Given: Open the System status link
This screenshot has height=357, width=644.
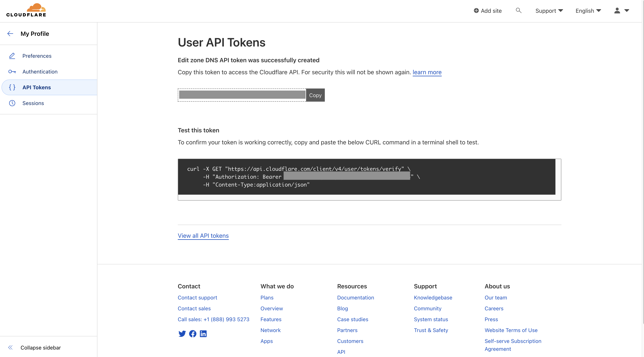Looking at the screenshot, I should [x=431, y=319].
